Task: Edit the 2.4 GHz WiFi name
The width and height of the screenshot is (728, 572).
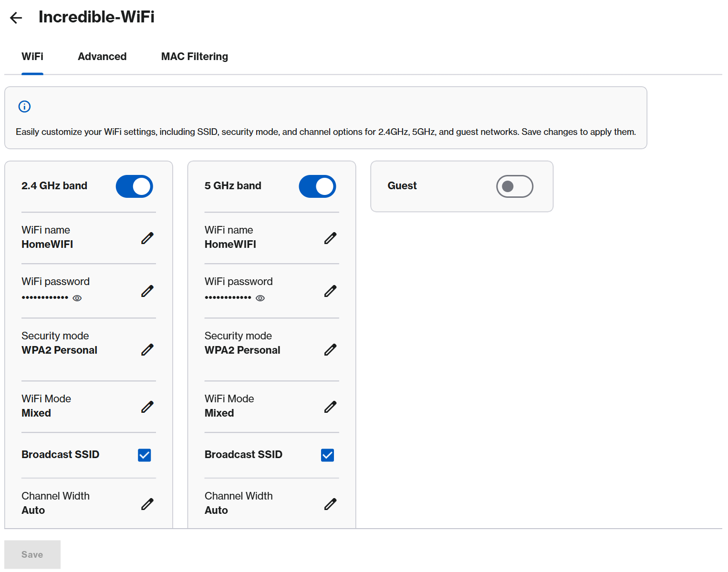Action: coord(147,237)
